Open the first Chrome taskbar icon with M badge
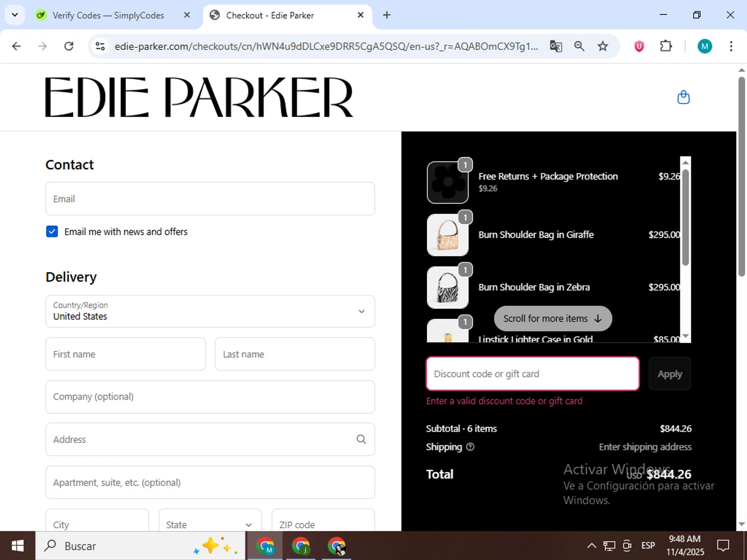 coord(265,546)
